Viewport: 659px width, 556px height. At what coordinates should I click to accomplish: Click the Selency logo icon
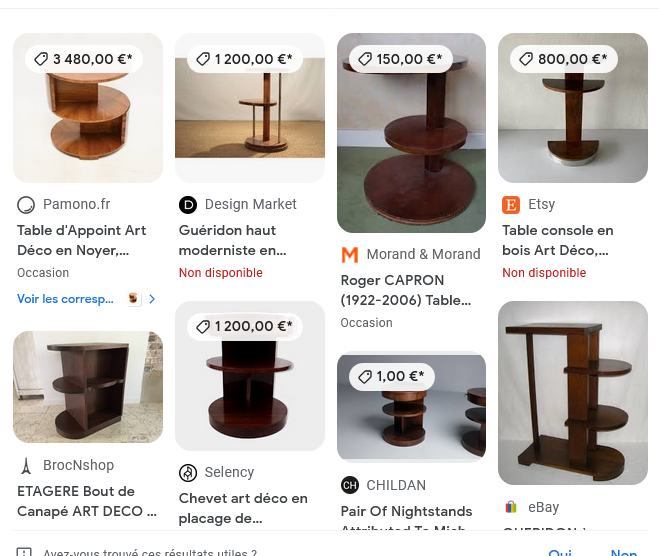(x=188, y=473)
